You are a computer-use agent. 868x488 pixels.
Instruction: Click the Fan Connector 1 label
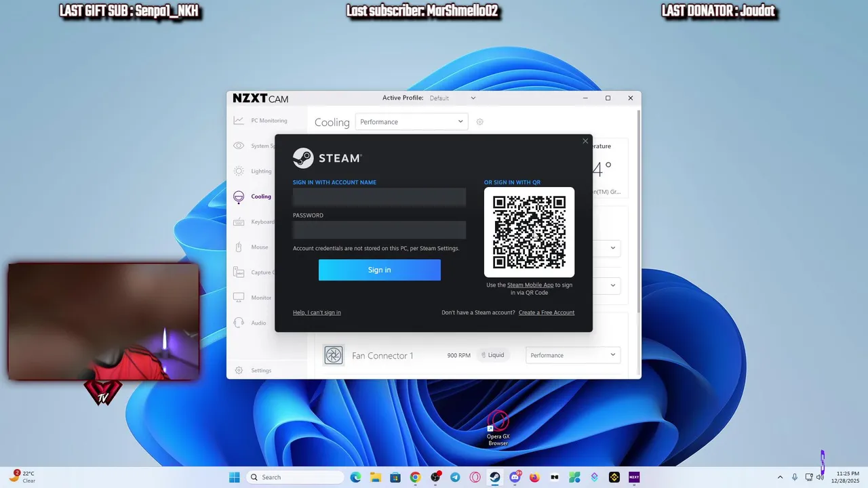(382, 355)
